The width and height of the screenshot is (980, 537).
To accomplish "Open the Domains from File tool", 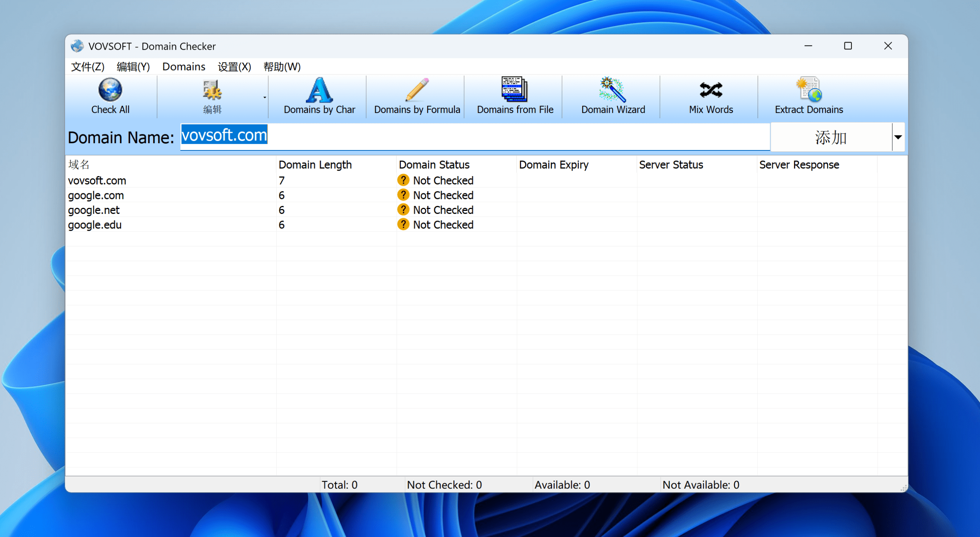I will point(515,96).
